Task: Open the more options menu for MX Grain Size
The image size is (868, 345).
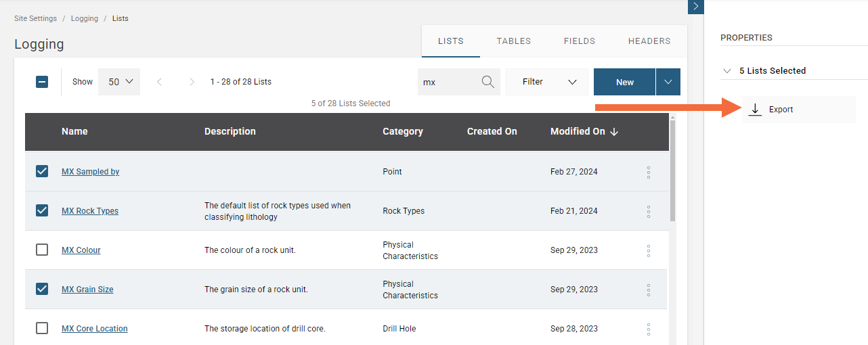Action: pyautogui.click(x=648, y=290)
